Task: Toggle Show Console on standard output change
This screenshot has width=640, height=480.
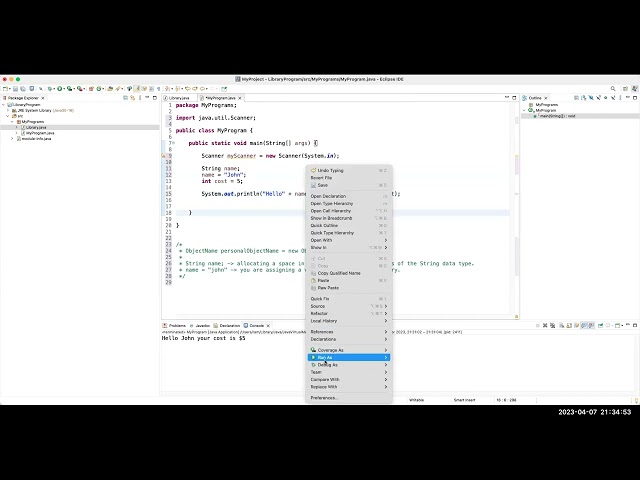Action: coord(584,325)
